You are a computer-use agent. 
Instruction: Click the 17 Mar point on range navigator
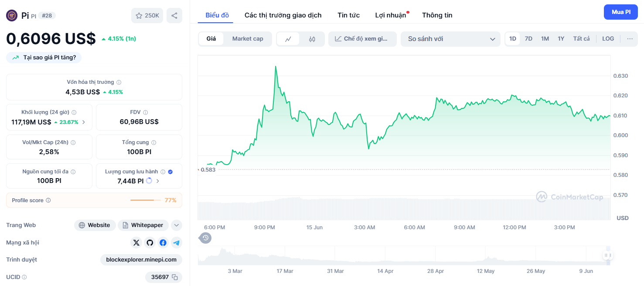pos(285,271)
